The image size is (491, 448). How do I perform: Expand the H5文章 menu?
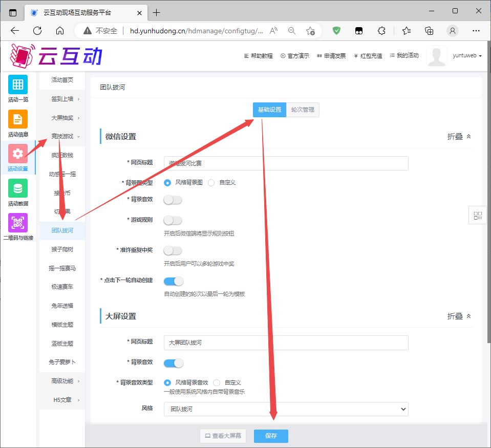[62, 400]
